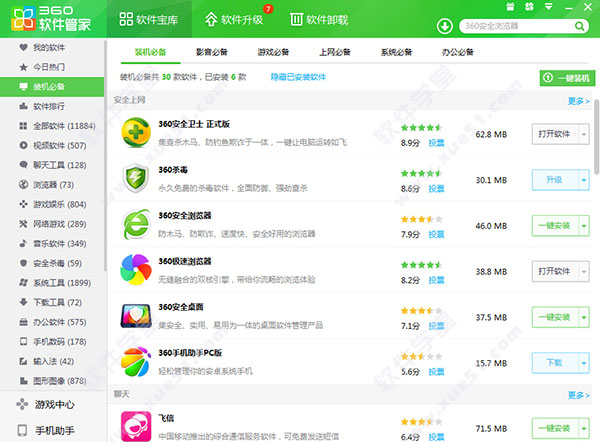Select 软件排行 in the sidebar

52,106
